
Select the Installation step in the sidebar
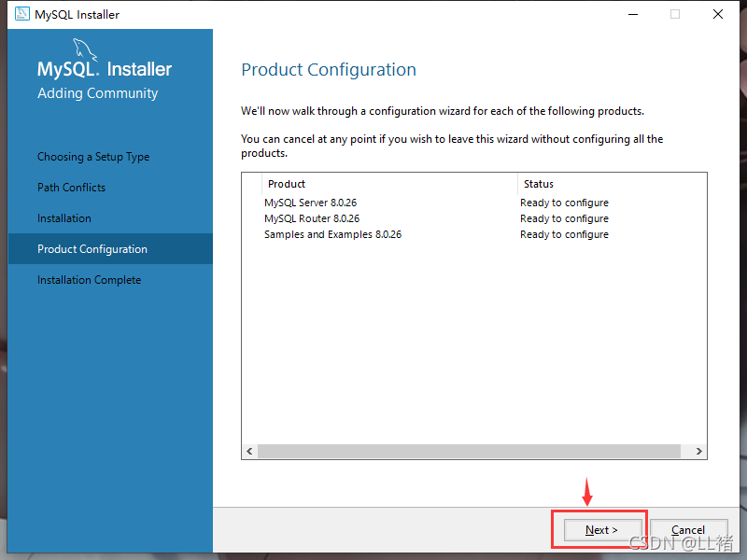point(64,218)
